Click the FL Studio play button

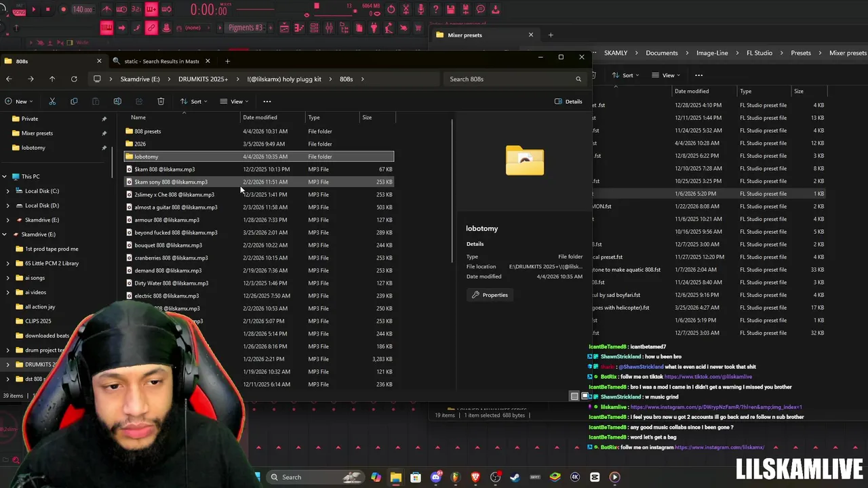(x=34, y=9)
